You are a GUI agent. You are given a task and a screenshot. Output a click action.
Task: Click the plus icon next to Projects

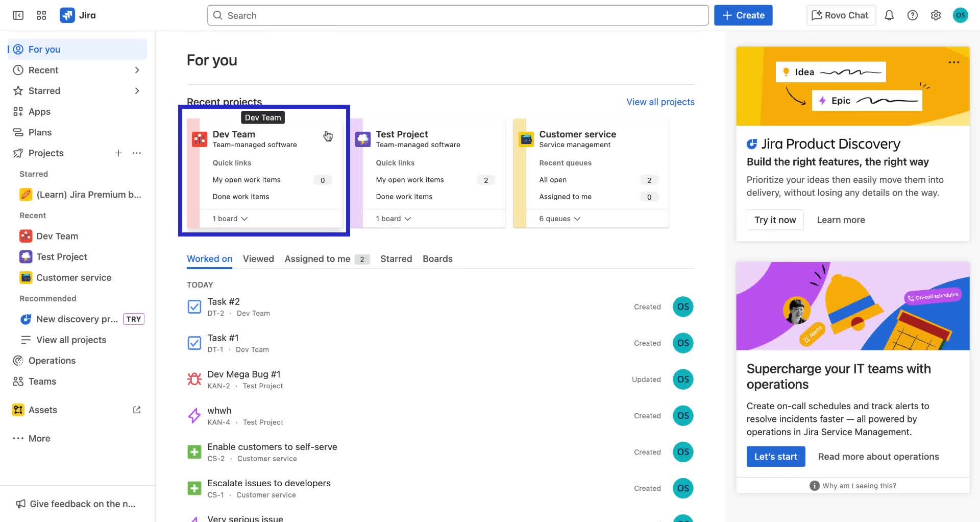point(118,153)
